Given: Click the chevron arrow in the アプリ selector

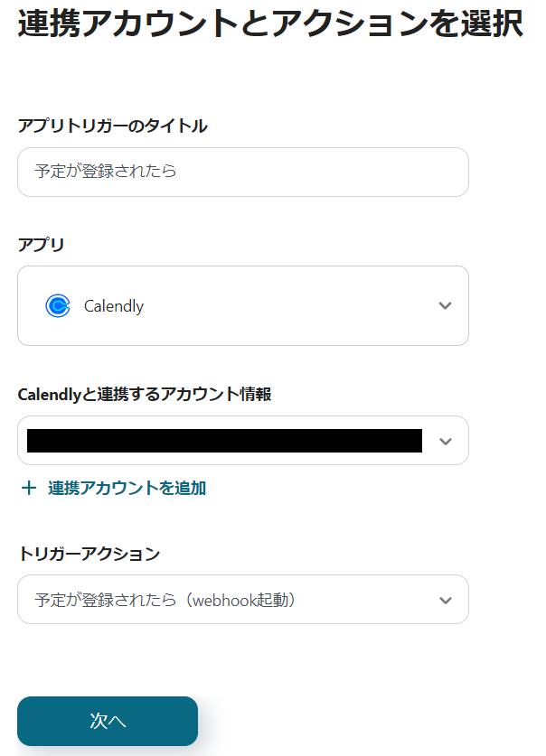Looking at the screenshot, I should tap(444, 306).
